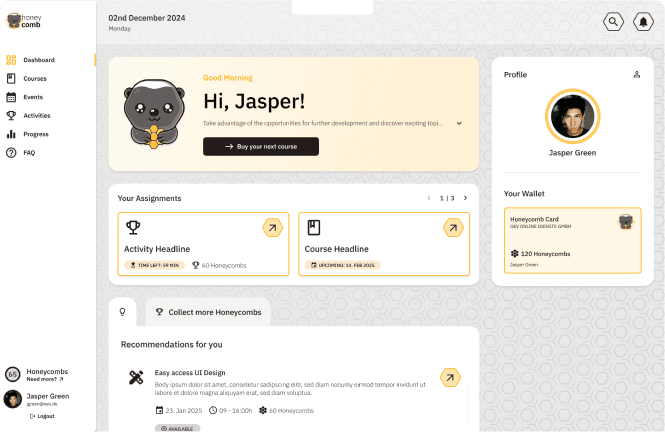Viewport: 665px width, 432px height.
Task: Click the FAQ question-mark icon
Action: 11,153
